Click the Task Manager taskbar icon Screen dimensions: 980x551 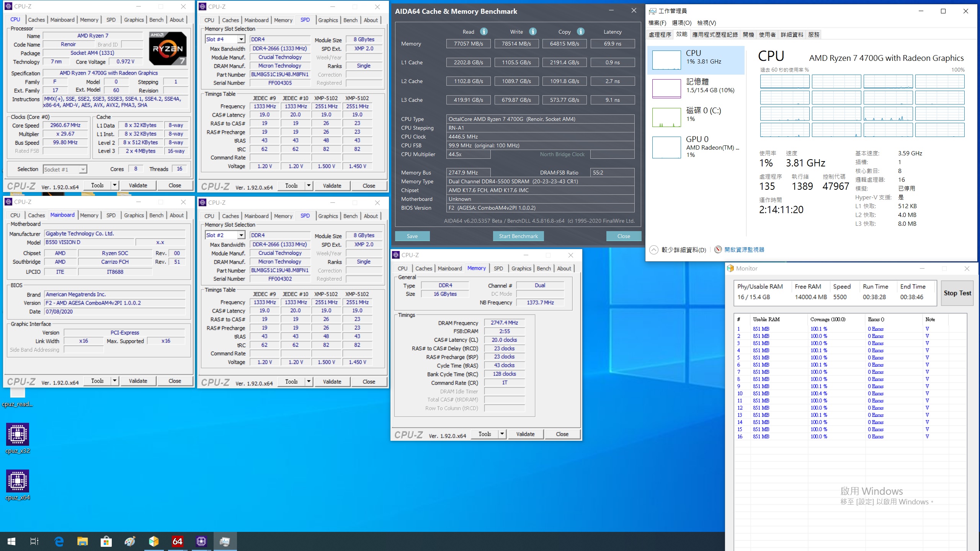pos(225,541)
